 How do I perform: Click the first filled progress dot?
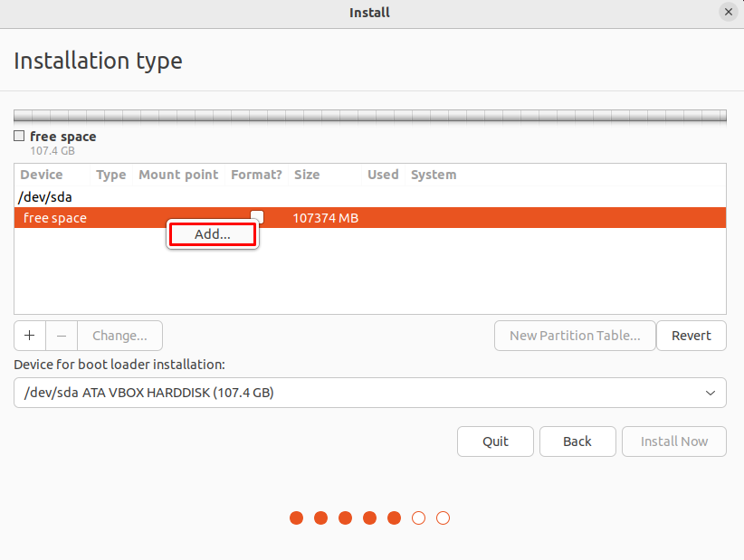click(296, 518)
